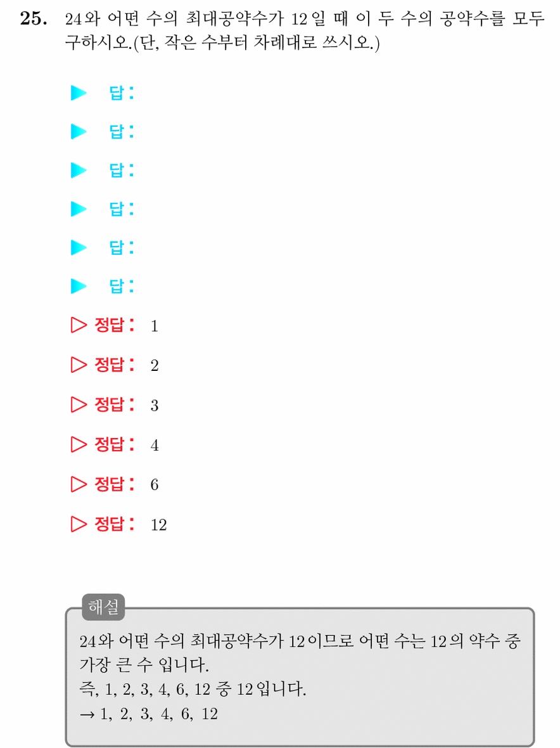Viewport: 560px width, 748px height.
Task: Click the 정답 label for answer 12
Action: [115, 524]
